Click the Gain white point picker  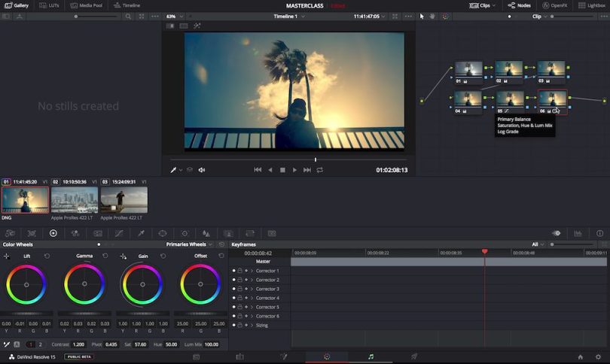124,256
